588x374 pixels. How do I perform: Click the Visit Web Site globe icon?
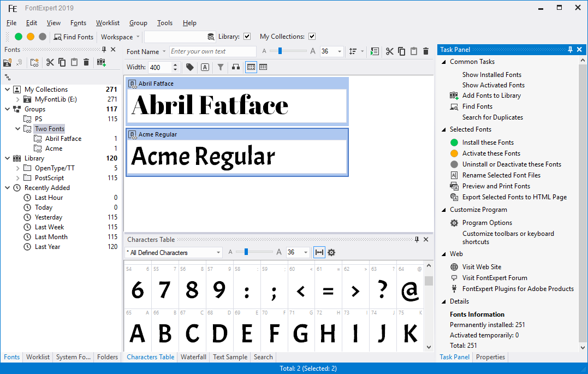tap(454, 267)
